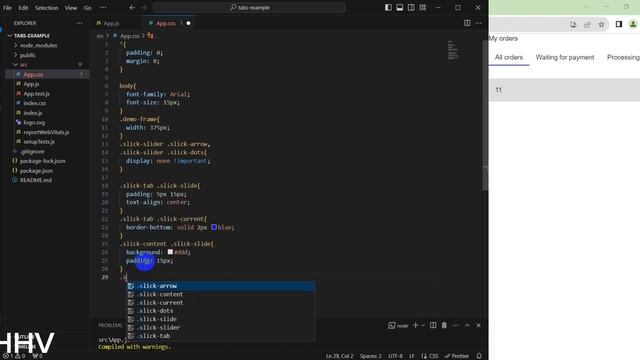Open App.test.js in the explorer
The width and height of the screenshot is (640, 360).
pos(36,93)
